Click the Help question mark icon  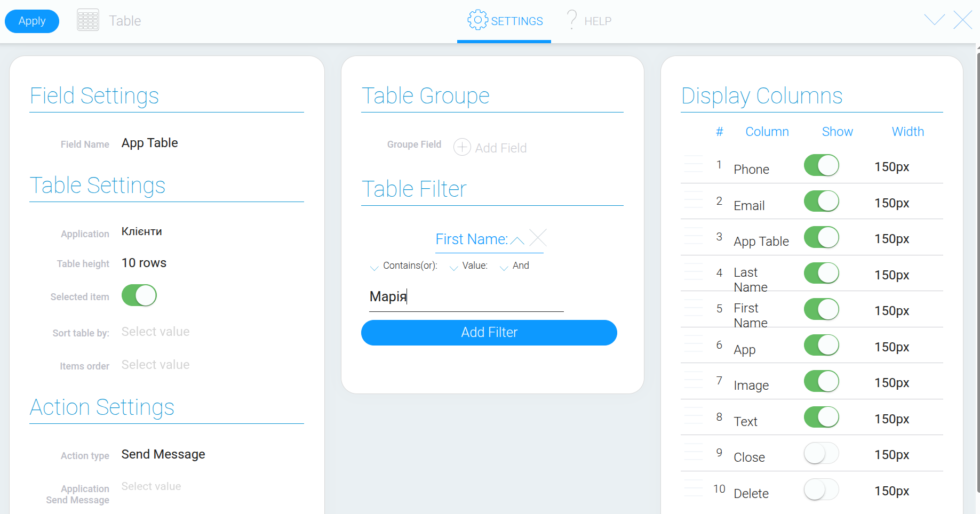pyautogui.click(x=572, y=20)
